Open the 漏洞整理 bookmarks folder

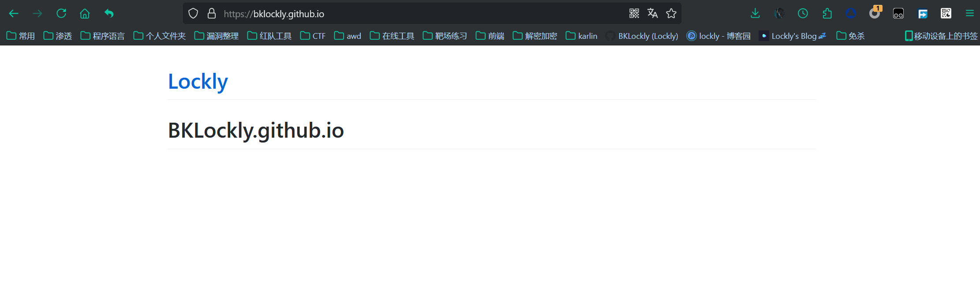[x=217, y=36]
